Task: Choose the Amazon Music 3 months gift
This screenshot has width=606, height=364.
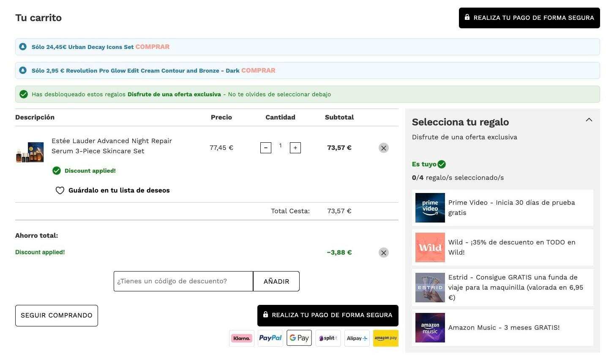Action: (502, 328)
